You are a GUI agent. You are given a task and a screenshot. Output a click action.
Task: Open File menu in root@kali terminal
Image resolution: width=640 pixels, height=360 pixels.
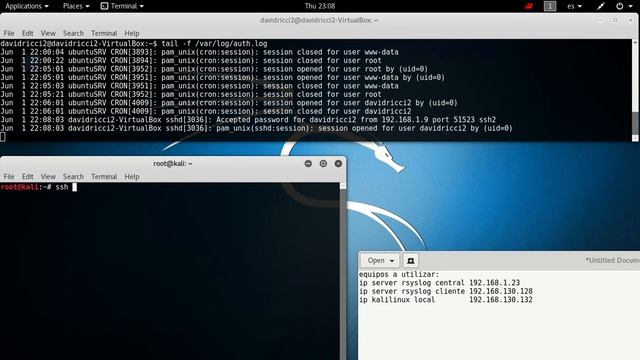pyautogui.click(x=9, y=176)
